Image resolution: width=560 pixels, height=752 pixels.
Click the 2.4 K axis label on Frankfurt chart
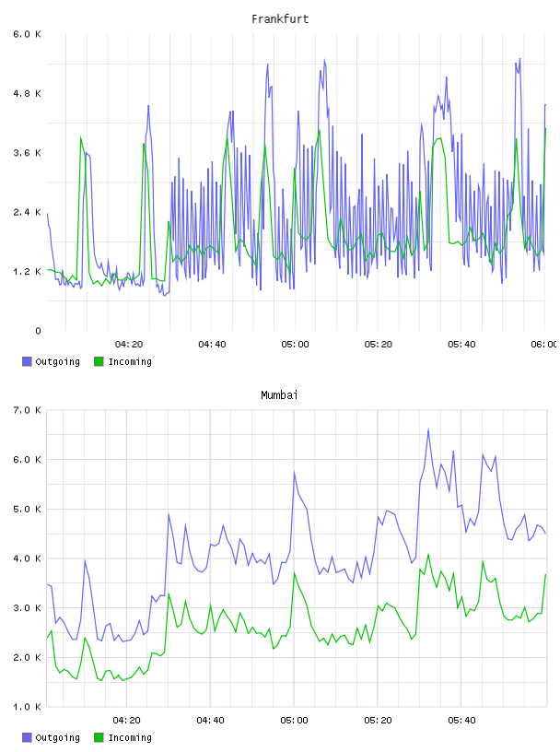click(28, 213)
